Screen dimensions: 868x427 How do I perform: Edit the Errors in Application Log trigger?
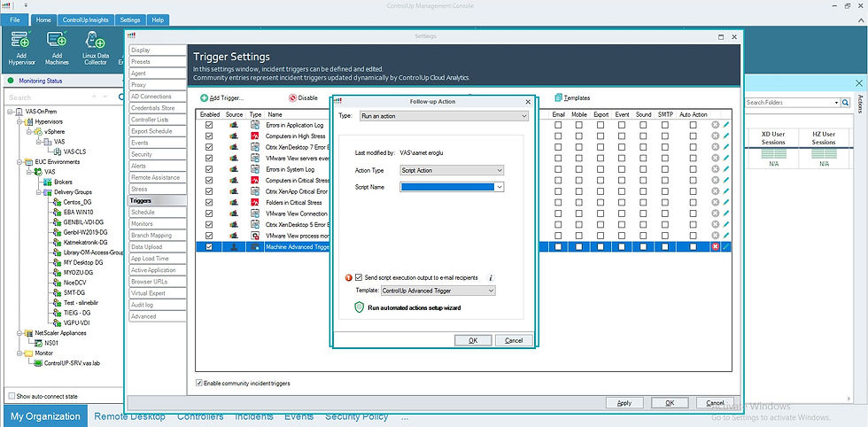click(x=725, y=125)
